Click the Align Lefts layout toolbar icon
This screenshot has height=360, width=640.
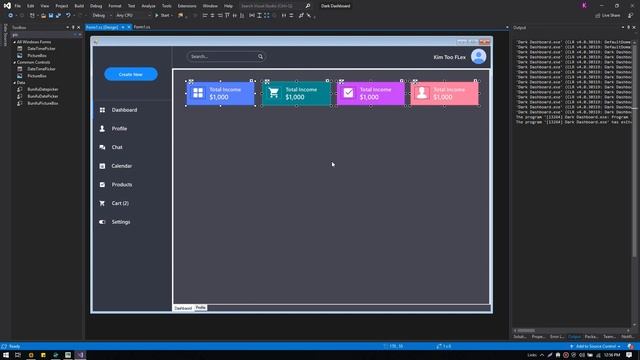(205, 16)
